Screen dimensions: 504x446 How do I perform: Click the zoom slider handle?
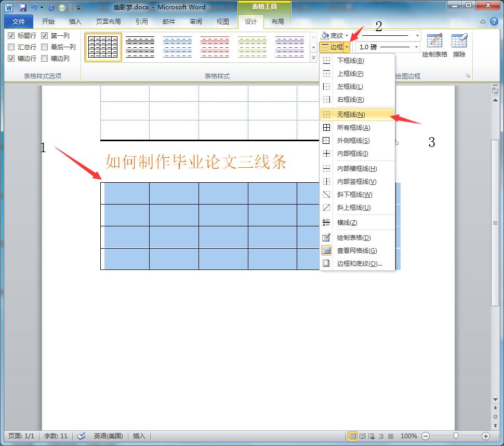456,436
